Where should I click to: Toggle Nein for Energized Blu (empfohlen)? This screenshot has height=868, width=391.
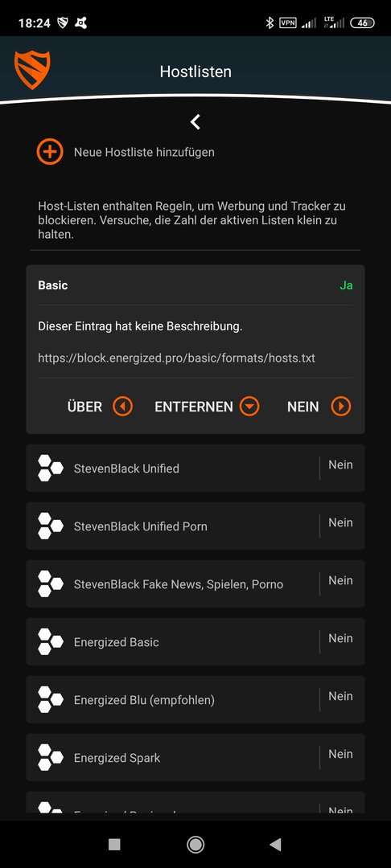[x=340, y=696]
